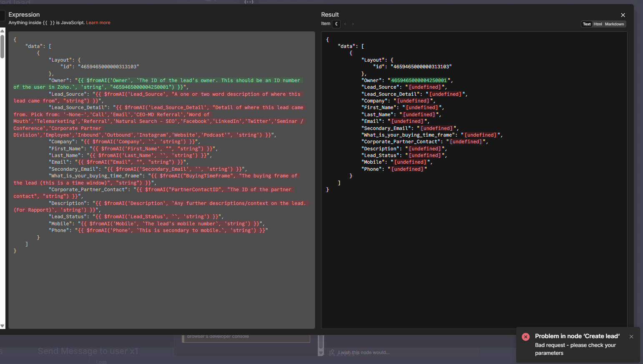Image resolution: width=643 pixels, height=364 pixels.
Task: Click the Owner $fromAI expression in editor
Action: (188, 80)
